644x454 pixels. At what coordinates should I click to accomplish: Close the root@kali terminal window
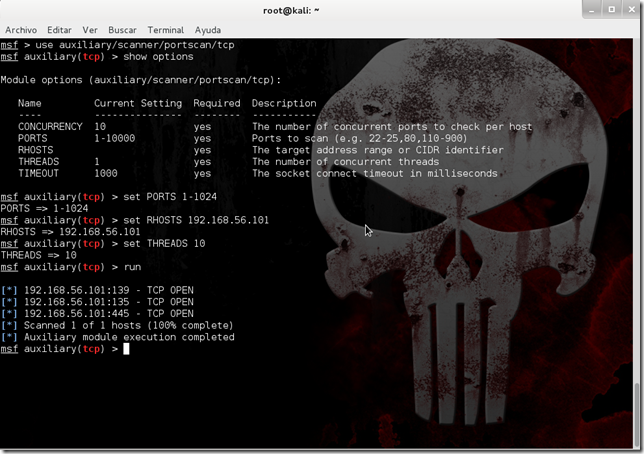click(632, 9)
